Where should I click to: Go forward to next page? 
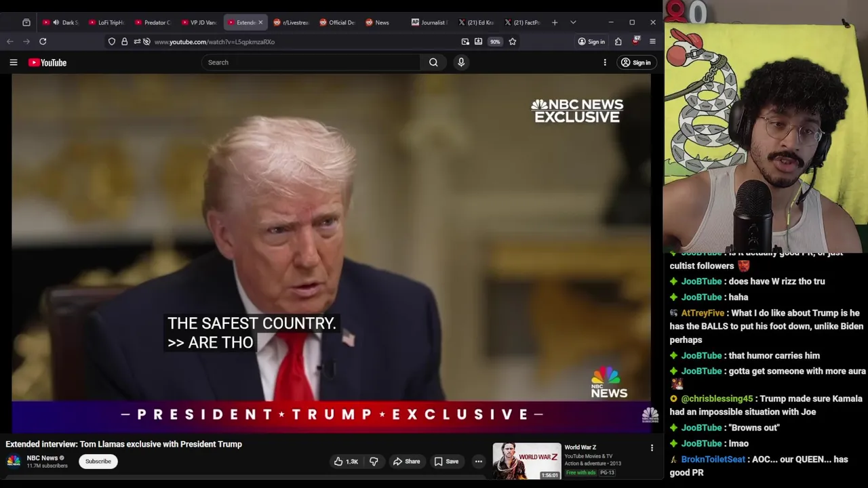(26, 41)
